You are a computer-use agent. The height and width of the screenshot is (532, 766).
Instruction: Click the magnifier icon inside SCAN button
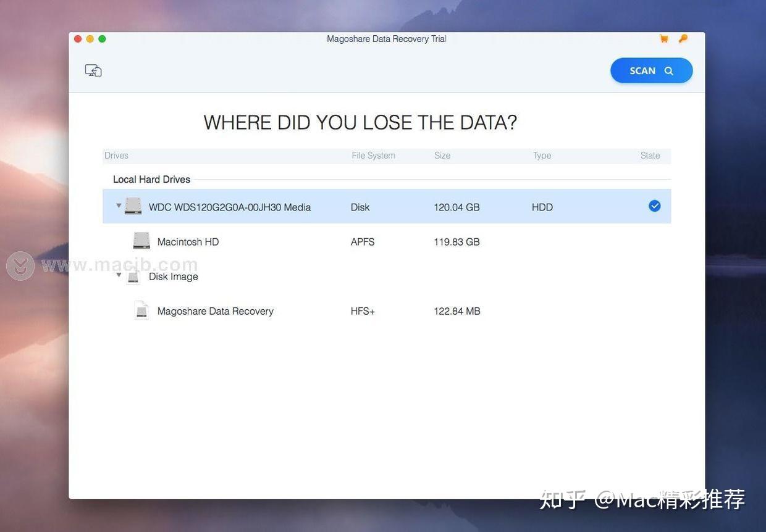(x=668, y=70)
